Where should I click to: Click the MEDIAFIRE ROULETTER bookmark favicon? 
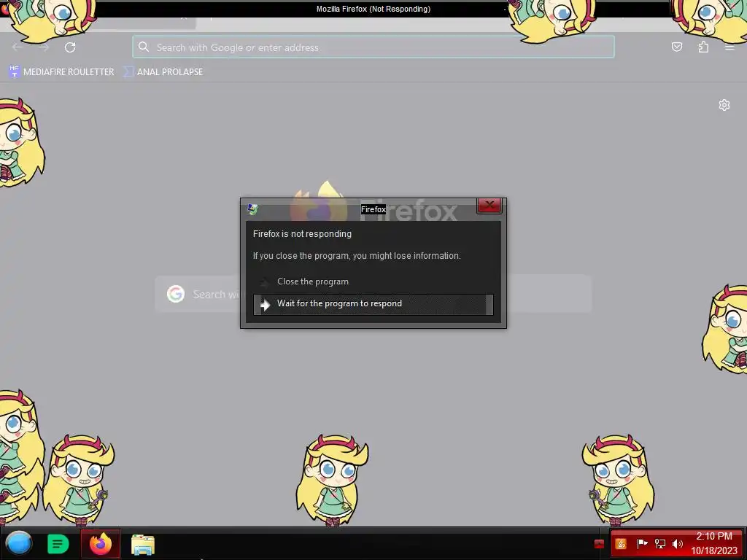(x=15, y=72)
